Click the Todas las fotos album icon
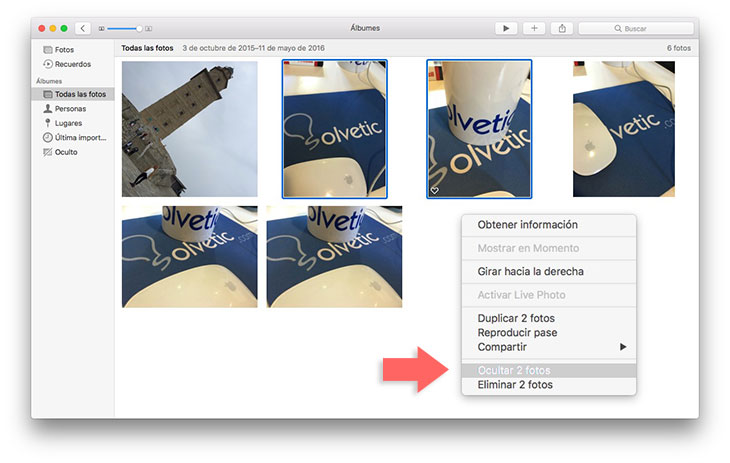This screenshot has width=730, height=463. [x=47, y=94]
